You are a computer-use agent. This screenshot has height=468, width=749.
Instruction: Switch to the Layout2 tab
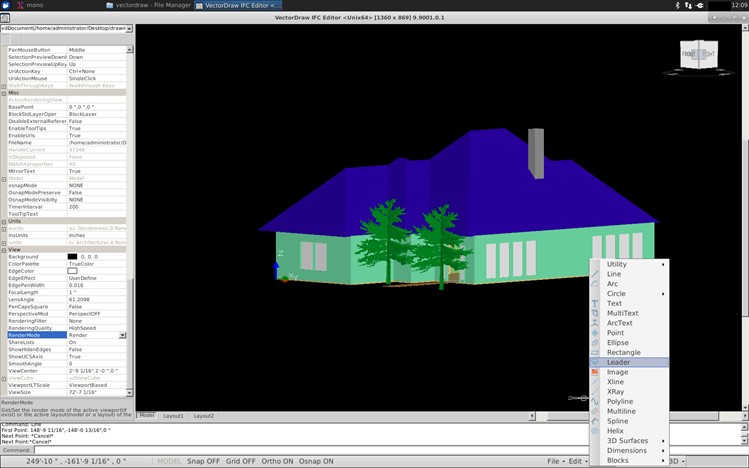coord(203,416)
